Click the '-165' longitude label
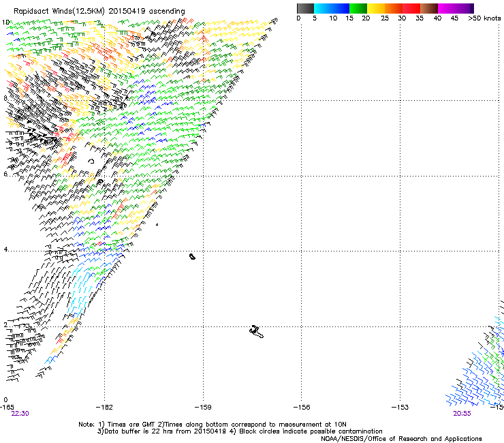The image size is (504, 443). coord(7,408)
